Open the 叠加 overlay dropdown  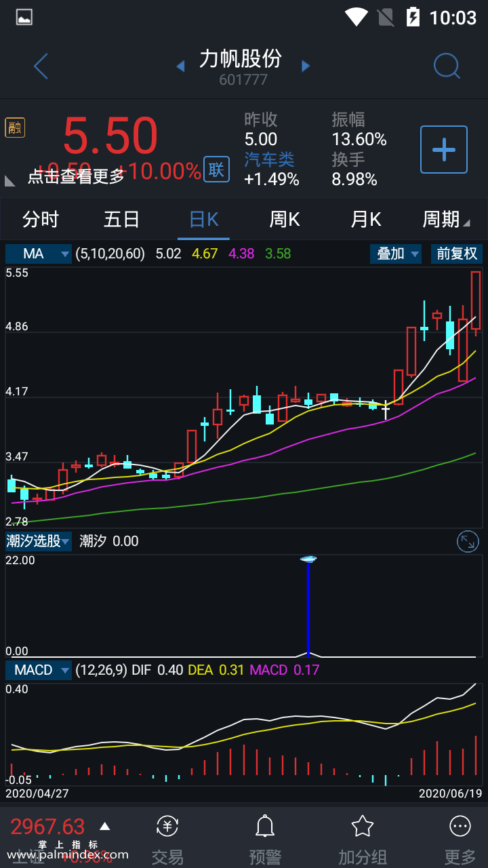[396, 254]
